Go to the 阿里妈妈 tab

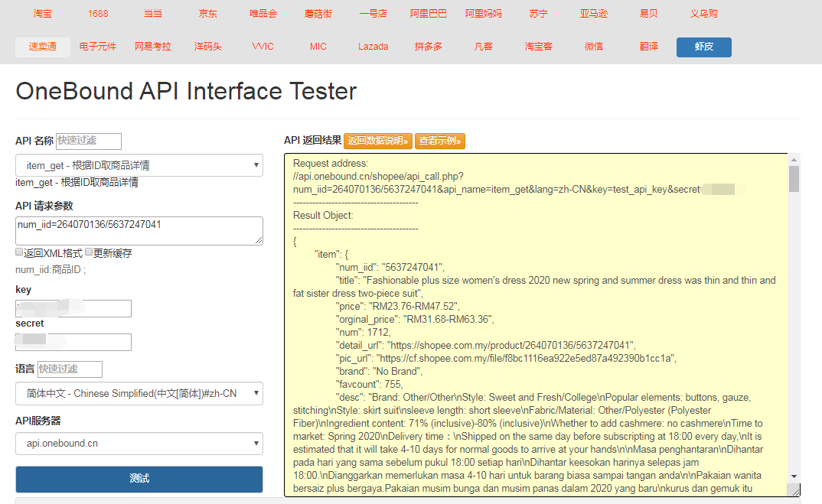(483, 14)
